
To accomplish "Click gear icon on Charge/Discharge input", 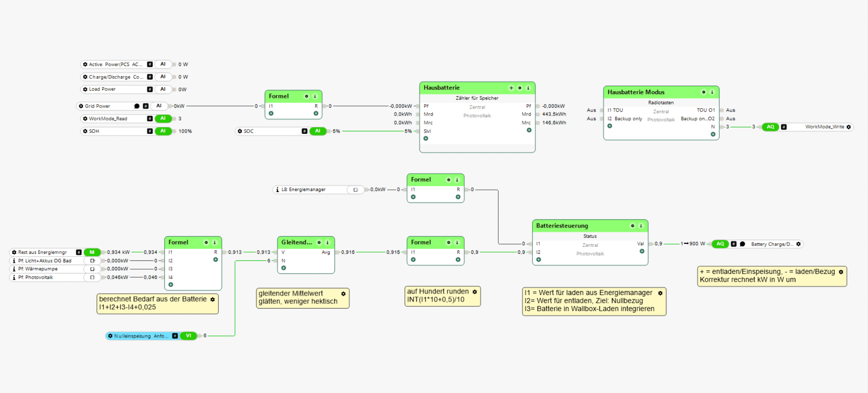I will (85, 77).
